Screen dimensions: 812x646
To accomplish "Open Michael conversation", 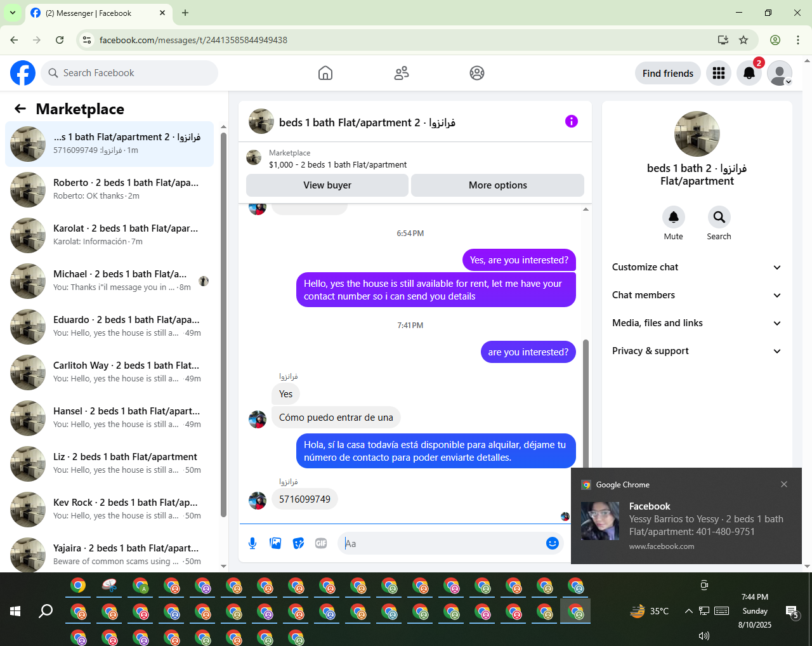I will (x=109, y=281).
